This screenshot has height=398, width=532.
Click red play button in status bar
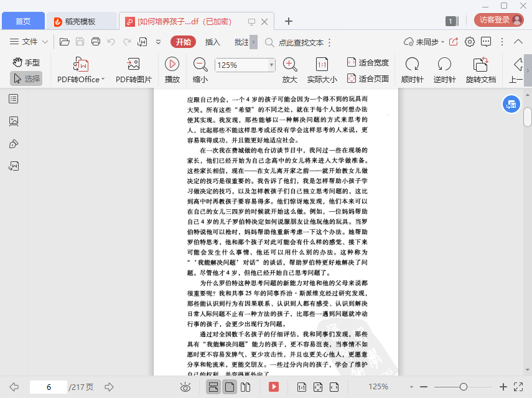pyautogui.click(x=273, y=387)
